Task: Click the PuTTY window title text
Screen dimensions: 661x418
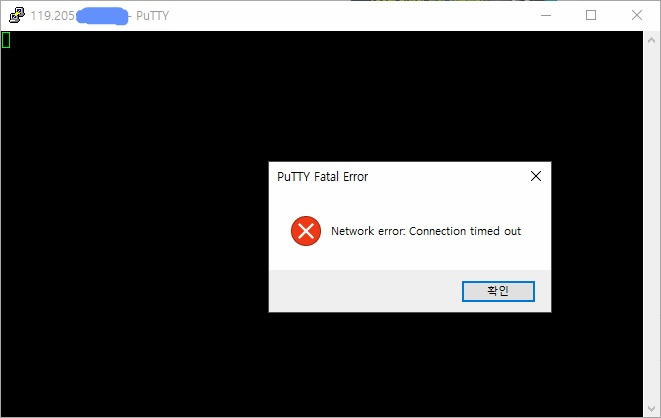Action: [152, 16]
